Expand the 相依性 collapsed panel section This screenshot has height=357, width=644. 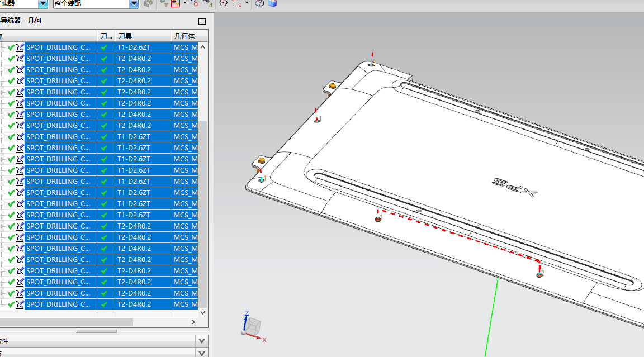pos(202,341)
